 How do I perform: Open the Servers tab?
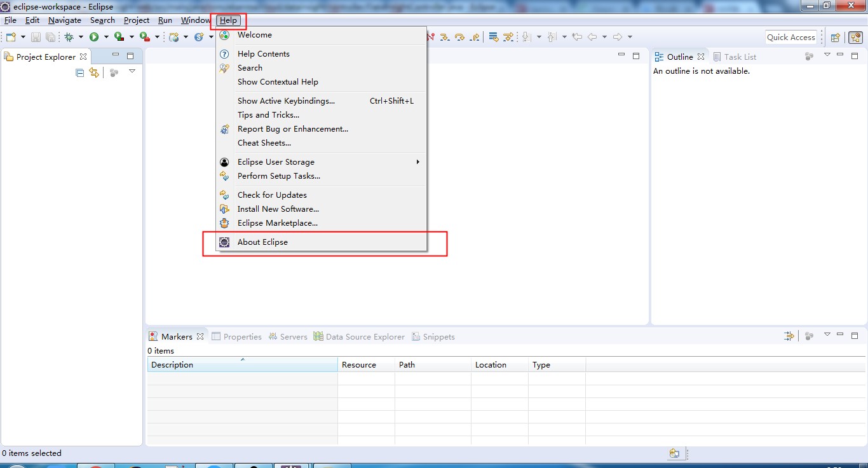coord(288,336)
